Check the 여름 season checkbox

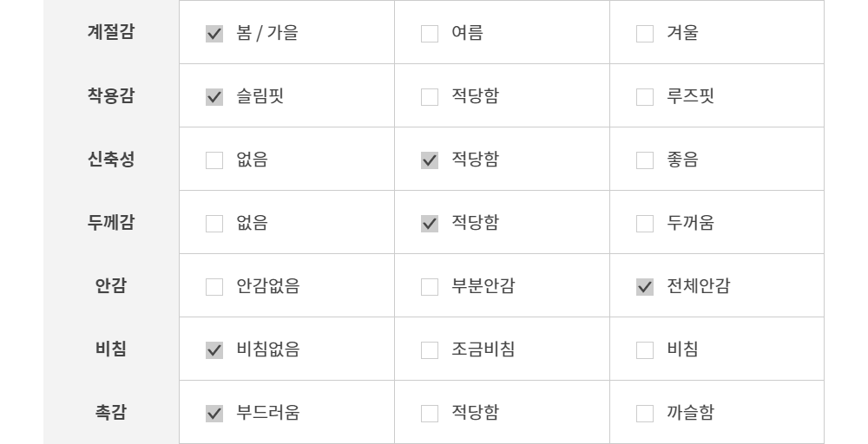click(430, 34)
